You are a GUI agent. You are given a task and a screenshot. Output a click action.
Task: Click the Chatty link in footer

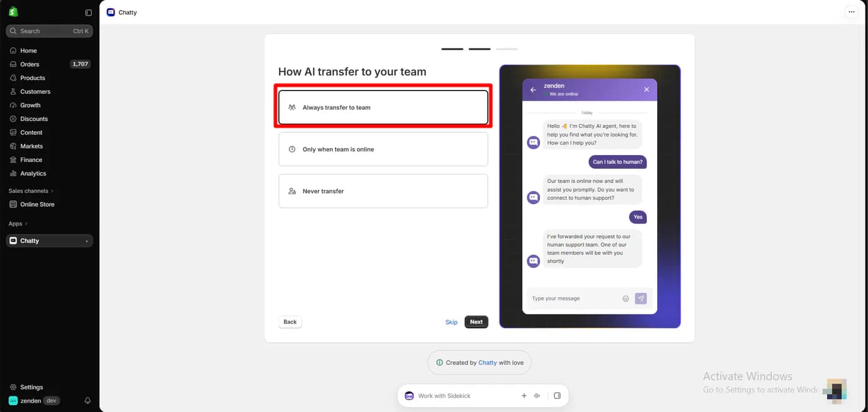[487, 363]
